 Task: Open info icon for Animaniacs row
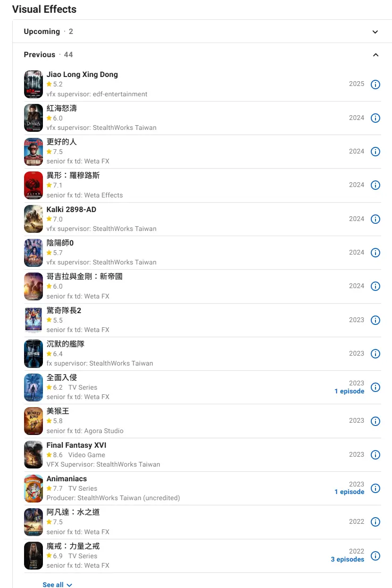tap(375, 488)
